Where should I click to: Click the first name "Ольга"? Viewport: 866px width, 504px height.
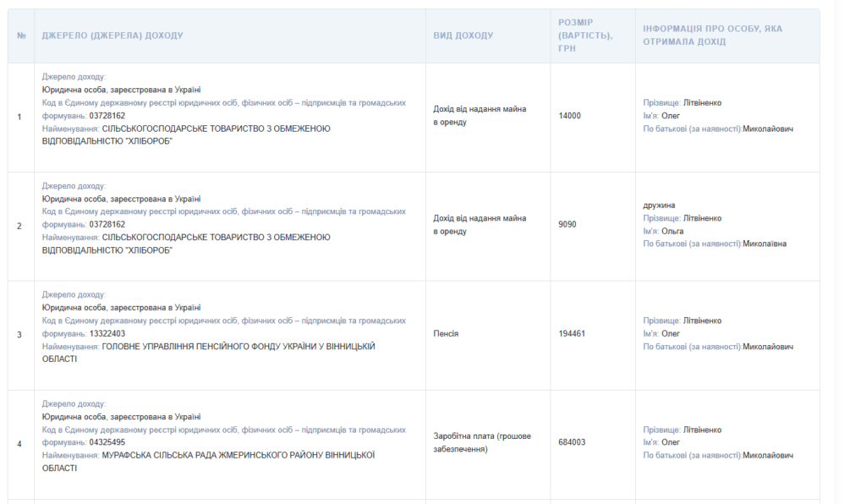coord(671,231)
